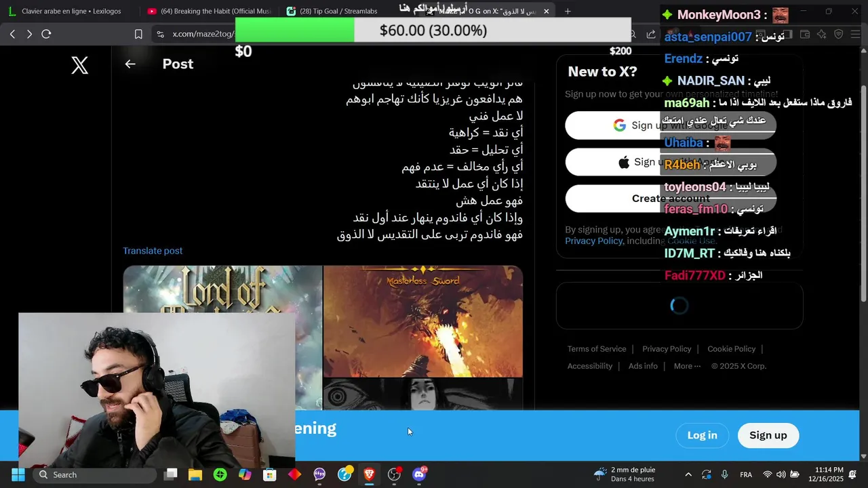Click the back arrow beside the Post heading

pyautogui.click(x=130, y=64)
